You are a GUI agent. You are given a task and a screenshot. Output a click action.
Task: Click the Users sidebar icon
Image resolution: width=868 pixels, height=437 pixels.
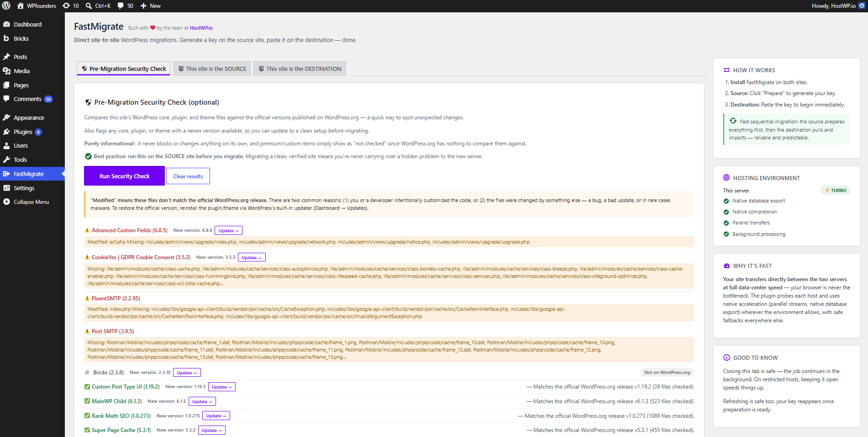pos(7,145)
